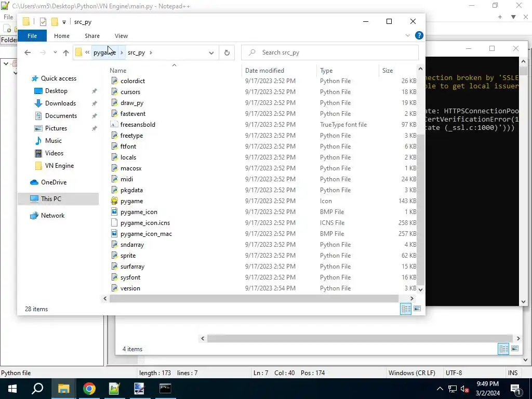The height and width of the screenshot is (399, 532).
Task: Open Notepad++ from the taskbar
Action: pyautogui.click(x=114, y=389)
